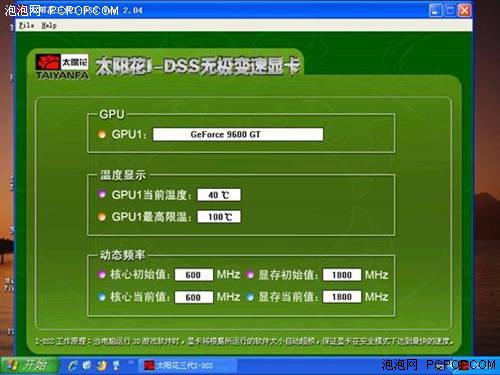Click blue bullet beside 显存当前值
The image size is (500, 375).
250,297
